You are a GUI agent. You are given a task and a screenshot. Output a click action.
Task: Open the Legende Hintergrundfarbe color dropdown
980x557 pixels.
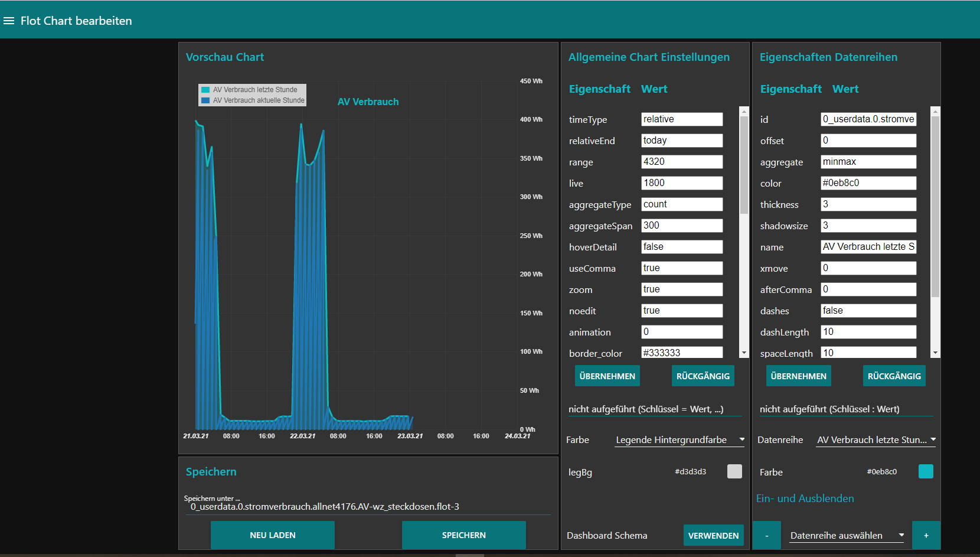point(680,440)
